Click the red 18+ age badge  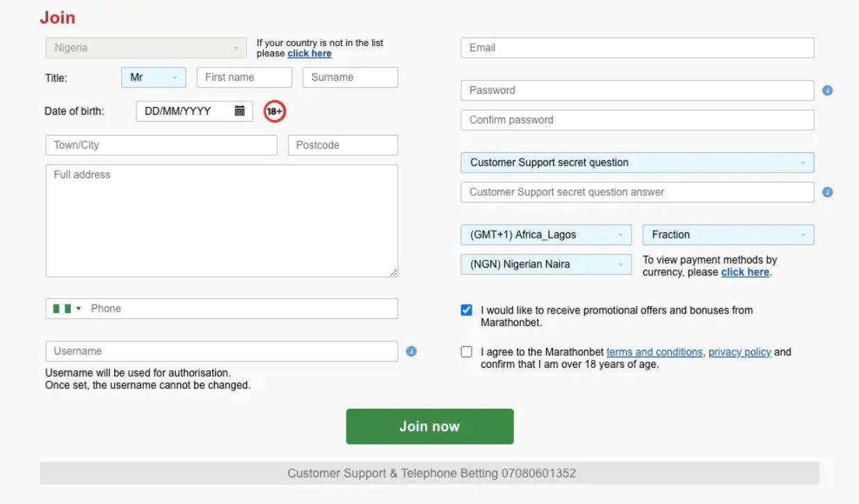point(275,111)
